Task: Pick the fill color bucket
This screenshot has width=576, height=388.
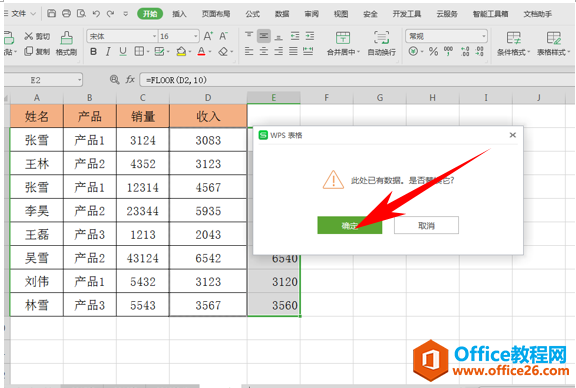Action: pyautogui.click(x=181, y=51)
